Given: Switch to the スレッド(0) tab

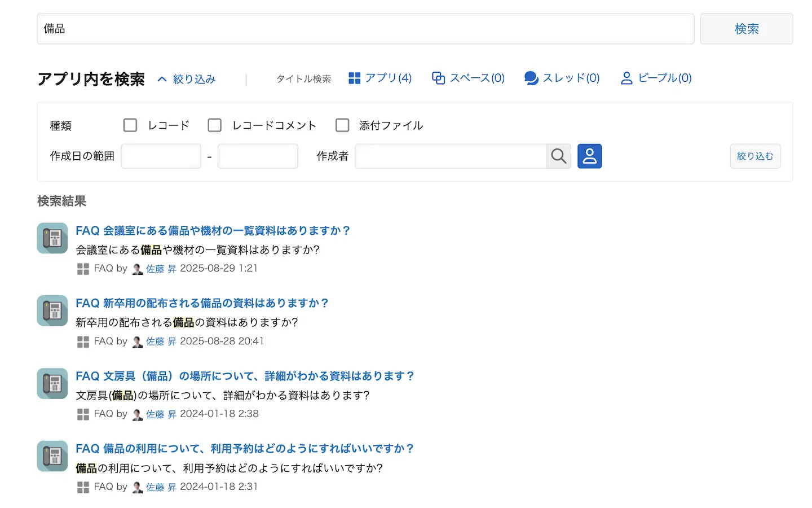Looking at the screenshot, I should click(x=562, y=78).
